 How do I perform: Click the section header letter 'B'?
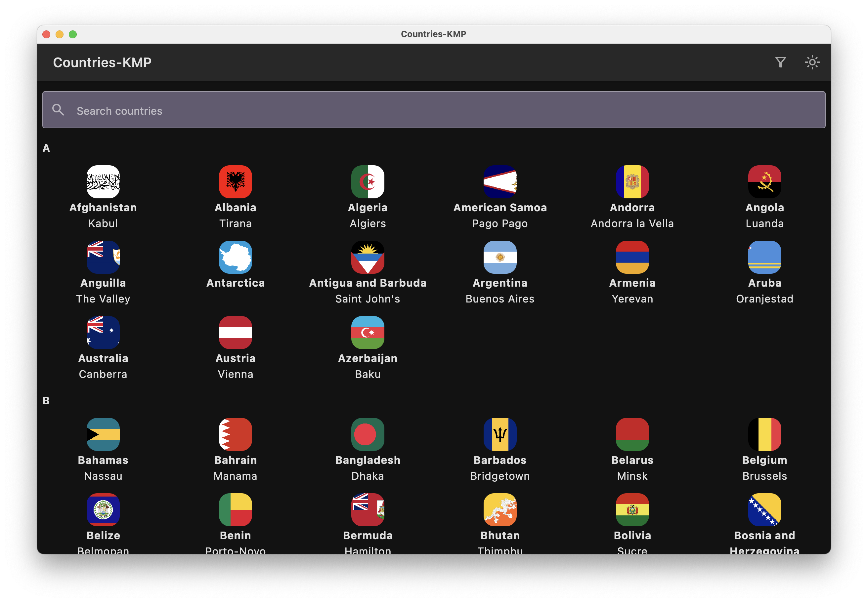tap(46, 401)
